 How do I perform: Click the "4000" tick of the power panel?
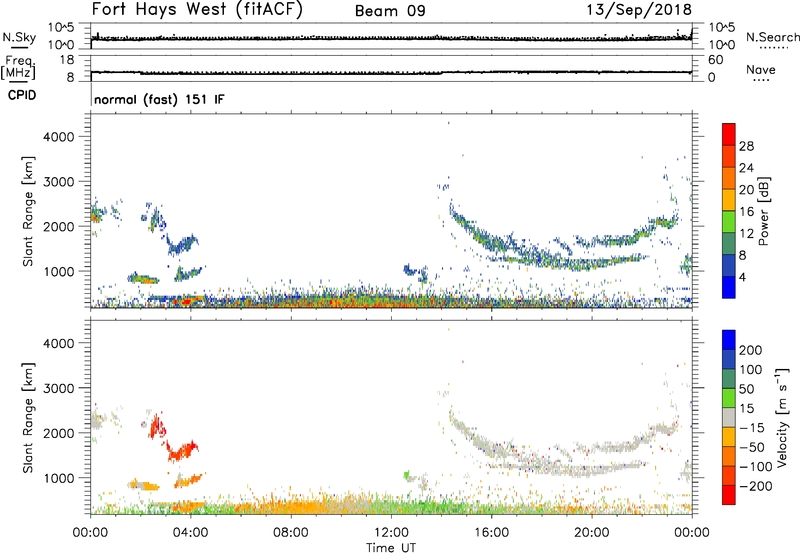point(59,137)
